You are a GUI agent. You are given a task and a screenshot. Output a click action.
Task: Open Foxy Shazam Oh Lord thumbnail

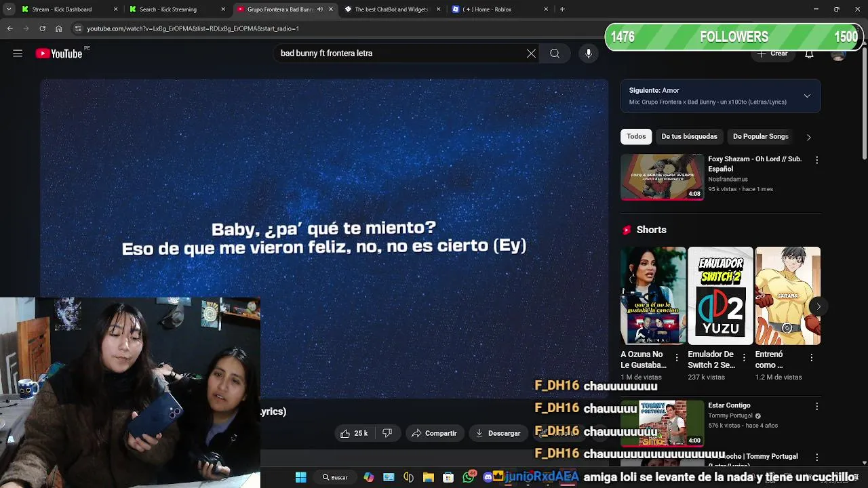pyautogui.click(x=662, y=177)
